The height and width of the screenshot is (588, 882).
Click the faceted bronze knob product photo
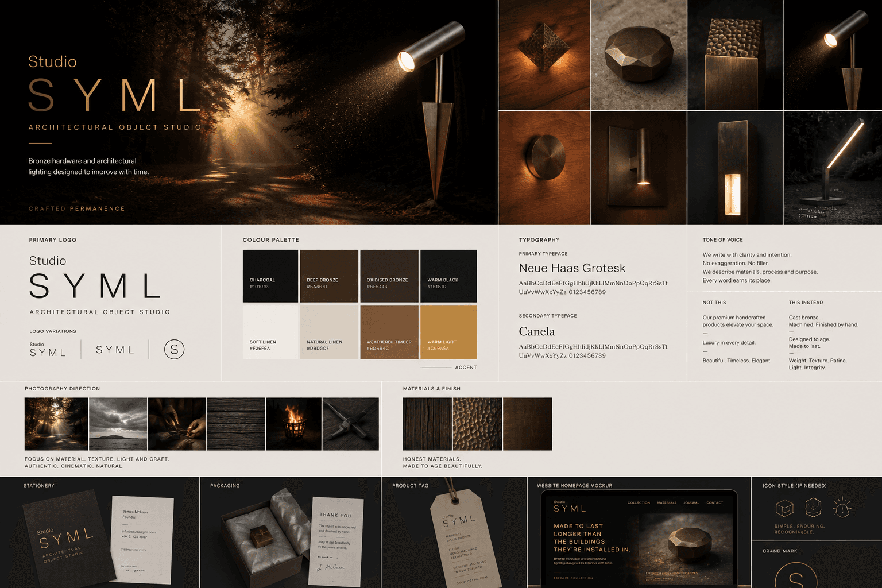click(639, 55)
